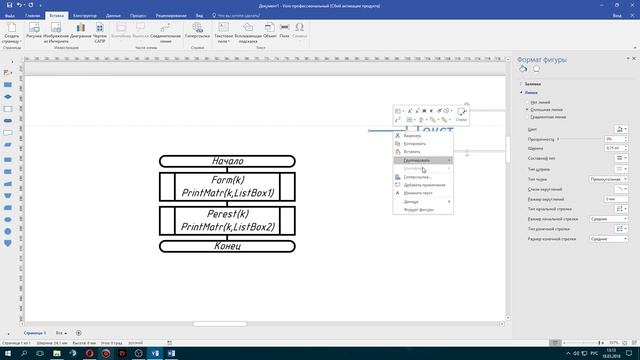Click the Стили button in mini toolbar
The height and width of the screenshot is (360, 640).
tap(461, 115)
